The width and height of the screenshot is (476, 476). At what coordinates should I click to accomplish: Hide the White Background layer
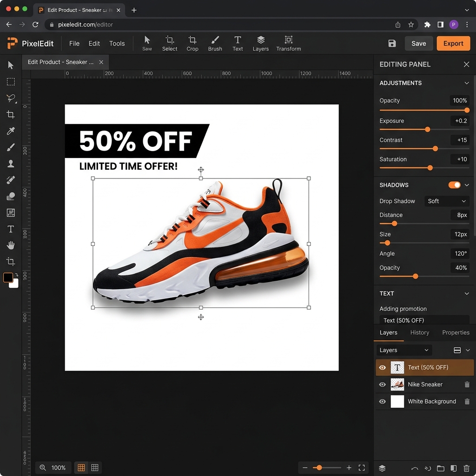coord(382,401)
